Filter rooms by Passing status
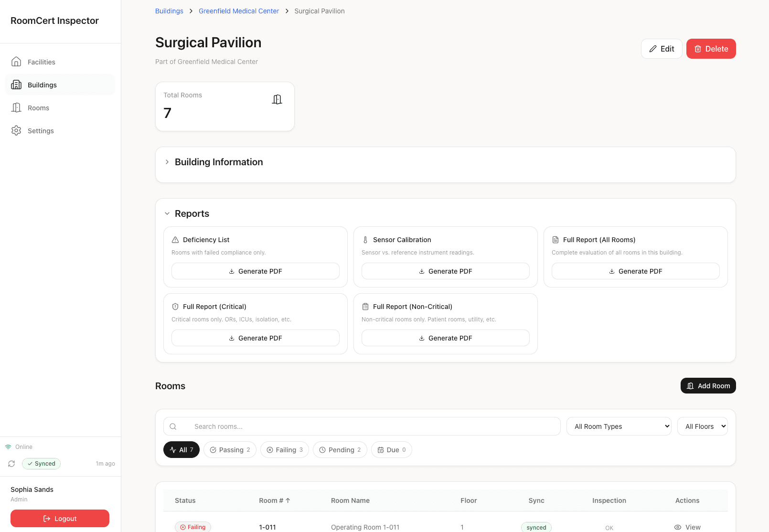The height and width of the screenshot is (532, 769). pos(230,450)
